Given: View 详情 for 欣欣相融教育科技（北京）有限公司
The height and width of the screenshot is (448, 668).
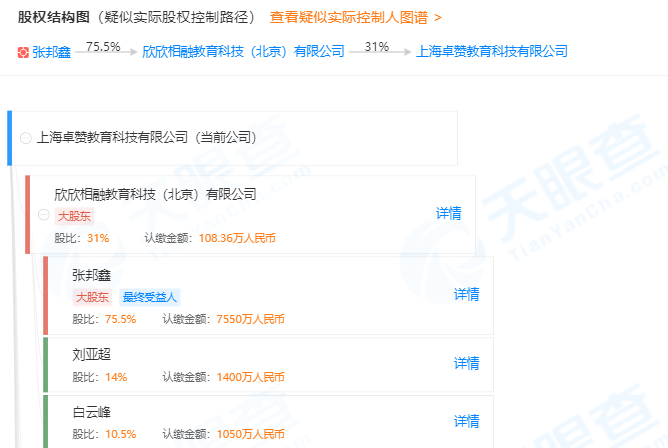Looking at the screenshot, I should pos(448,213).
